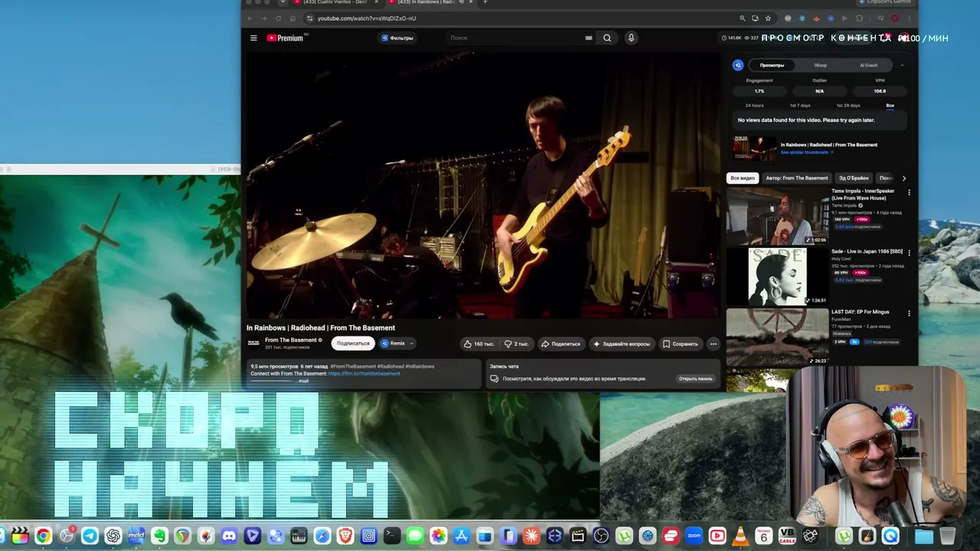980x551 pixels.
Task: Filter by "Автор: From The Basement" chip
Action: click(797, 178)
